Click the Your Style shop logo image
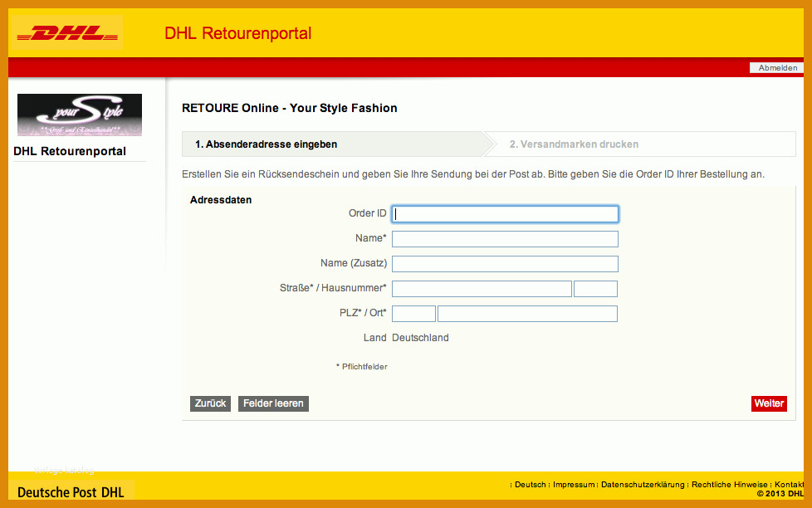The height and width of the screenshot is (508, 812). pos(80,115)
